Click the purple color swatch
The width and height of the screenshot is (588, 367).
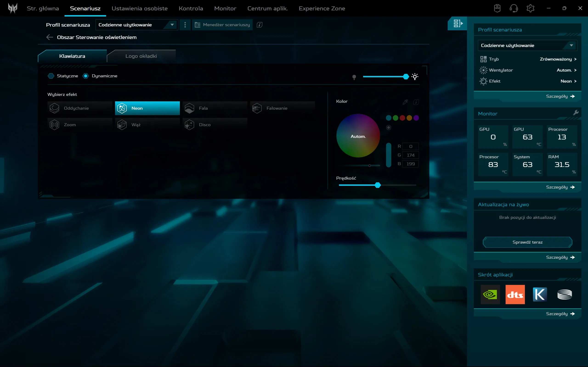416,118
